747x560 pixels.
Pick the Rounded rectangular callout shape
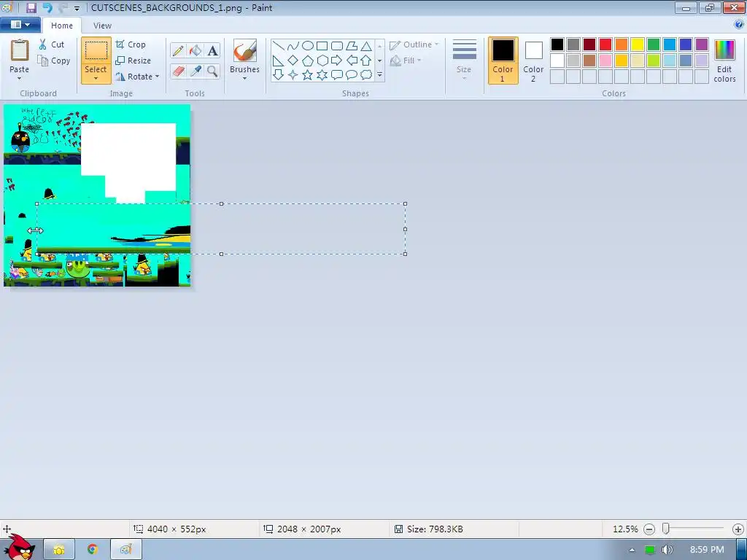[x=337, y=75]
